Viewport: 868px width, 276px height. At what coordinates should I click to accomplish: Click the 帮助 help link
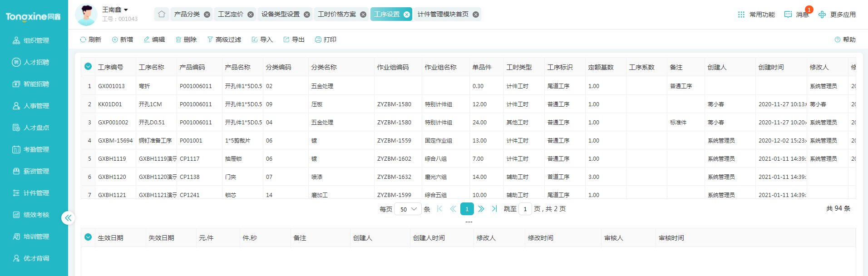tap(845, 39)
